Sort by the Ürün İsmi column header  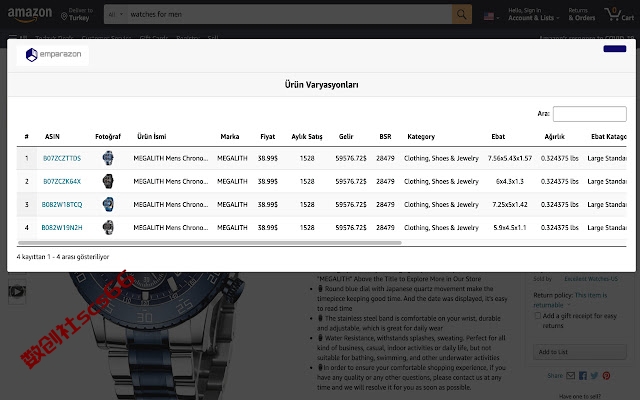(x=151, y=137)
